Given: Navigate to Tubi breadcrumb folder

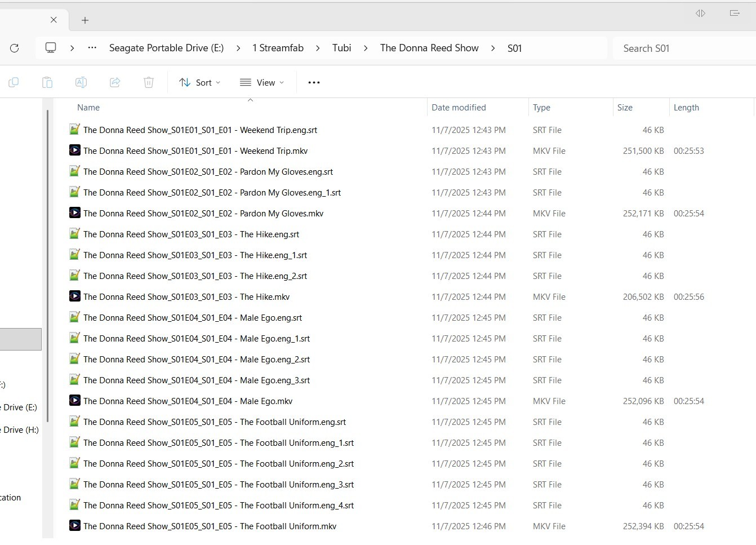Looking at the screenshot, I should click(341, 48).
